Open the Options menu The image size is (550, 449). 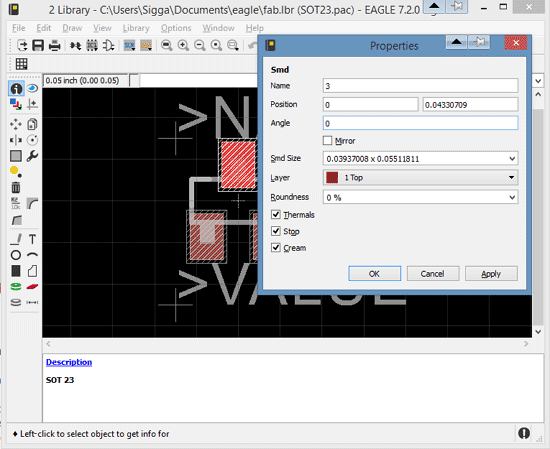pos(176,28)
